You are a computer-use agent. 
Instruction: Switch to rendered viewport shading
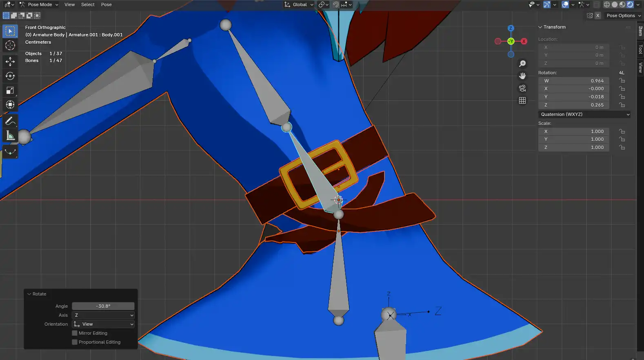pyautogui.click(x=630, y=4)
